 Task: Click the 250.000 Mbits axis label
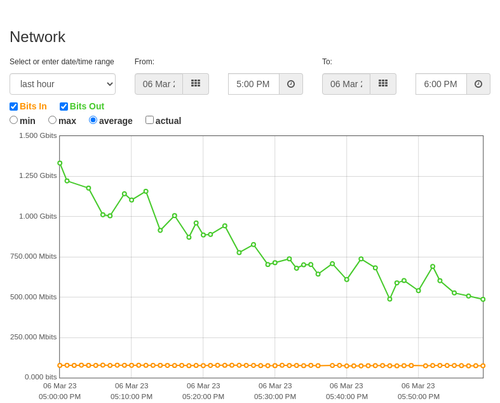[x=33, y=337]
